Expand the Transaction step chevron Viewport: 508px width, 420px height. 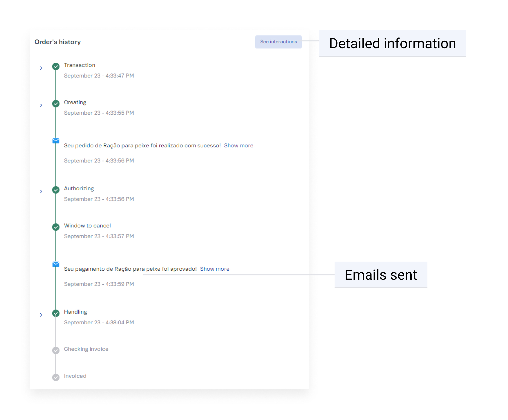(41, 68)
